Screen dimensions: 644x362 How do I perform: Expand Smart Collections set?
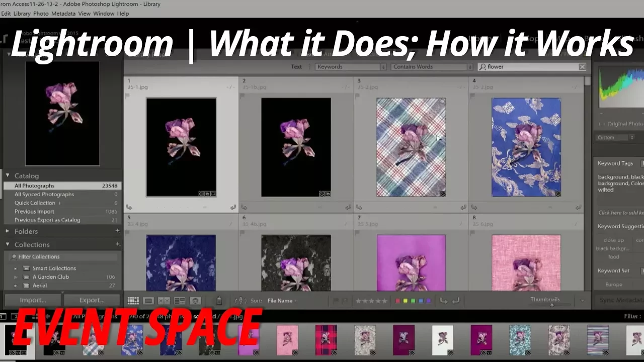(16, 268)
